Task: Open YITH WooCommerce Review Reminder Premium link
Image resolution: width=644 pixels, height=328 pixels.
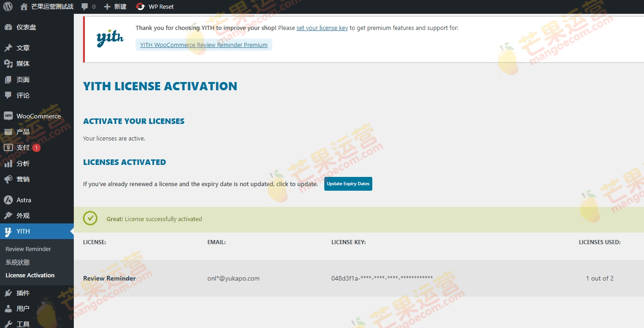Action: coord(204,45)
